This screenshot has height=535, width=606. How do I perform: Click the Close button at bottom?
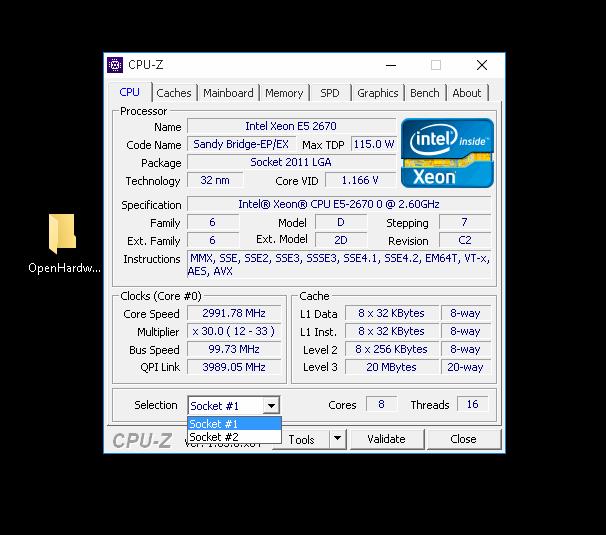(463, 439)
